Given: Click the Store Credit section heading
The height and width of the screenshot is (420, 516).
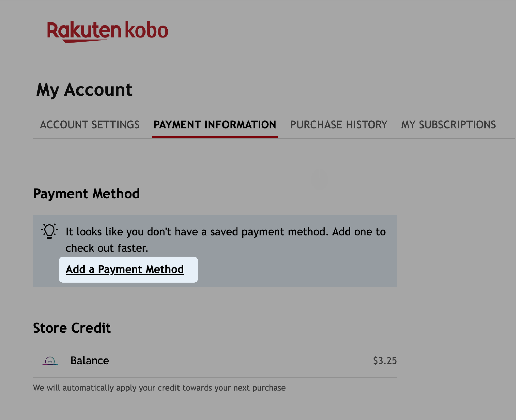Looking at the screenshot, I should coord(72,328).
